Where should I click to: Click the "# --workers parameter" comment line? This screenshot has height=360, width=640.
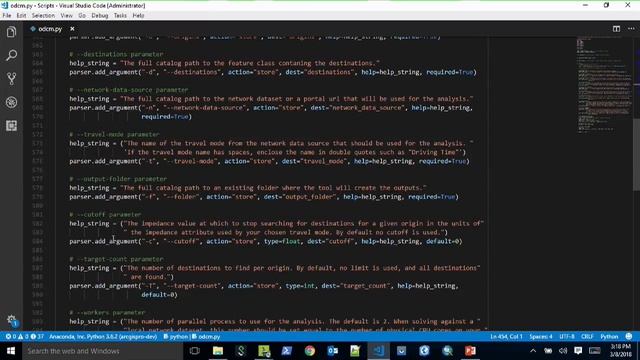(x=107, y=312)
